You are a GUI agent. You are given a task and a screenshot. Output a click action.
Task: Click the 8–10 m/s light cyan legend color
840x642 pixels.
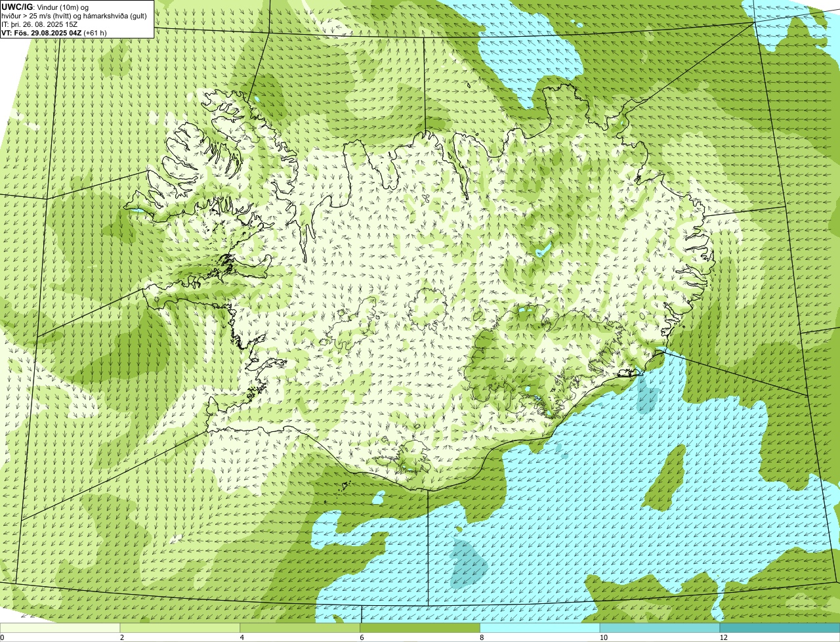click(541, 628)
